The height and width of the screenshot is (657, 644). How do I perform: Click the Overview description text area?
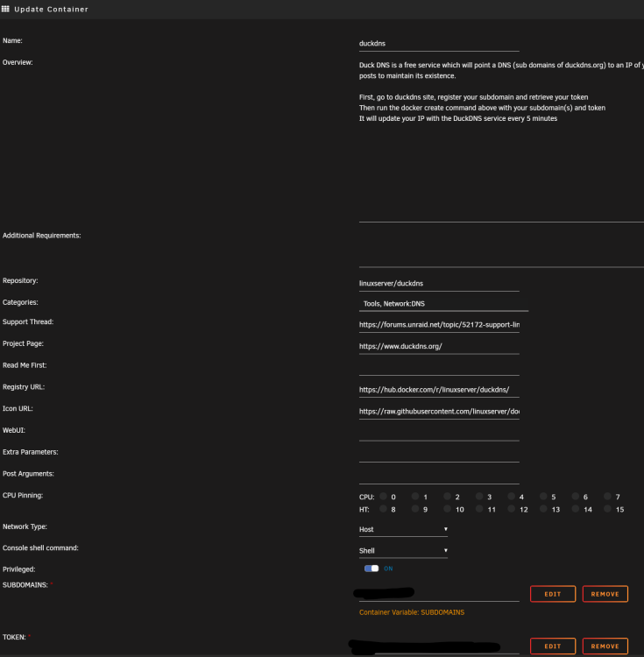coord(501,140)
